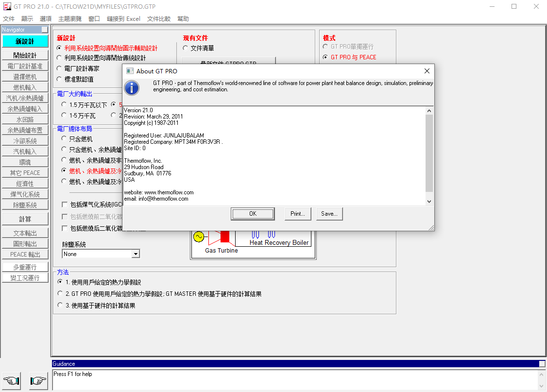The width and height of the screenshot is (547, 392).
Task: Click the 汽机/余熱鍋爐 navigator button
Action: 25,98
